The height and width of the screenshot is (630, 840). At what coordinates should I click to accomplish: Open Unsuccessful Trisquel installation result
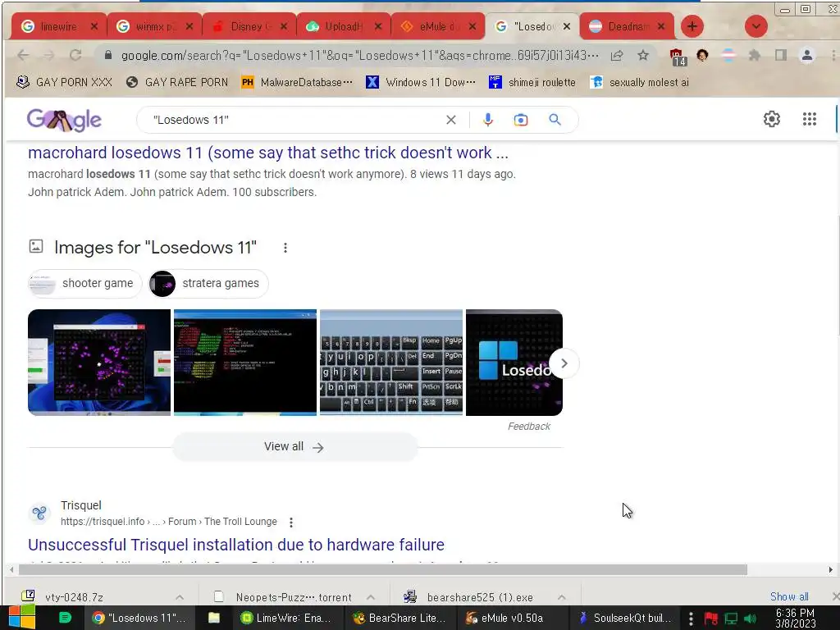pos(236,545)
